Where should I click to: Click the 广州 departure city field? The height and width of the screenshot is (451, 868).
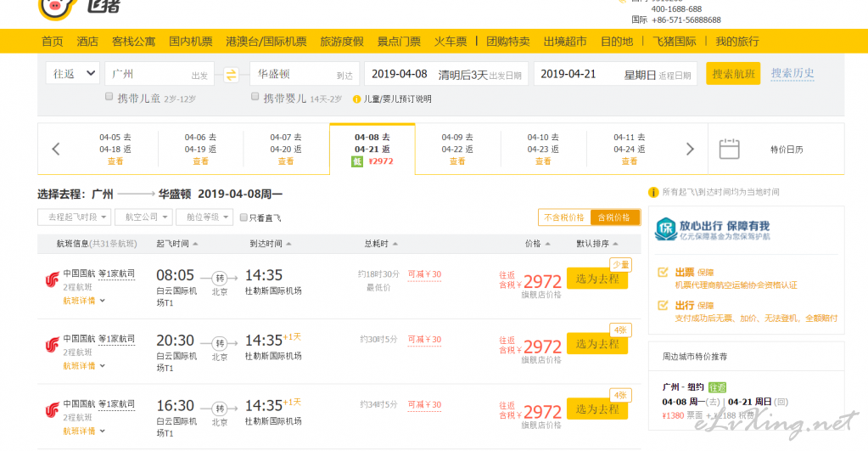click(160, 74)
